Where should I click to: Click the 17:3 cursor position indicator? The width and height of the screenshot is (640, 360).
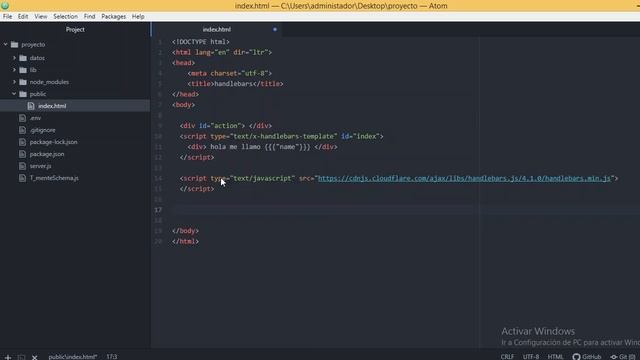pyautogui.click(x=111, y=357)
